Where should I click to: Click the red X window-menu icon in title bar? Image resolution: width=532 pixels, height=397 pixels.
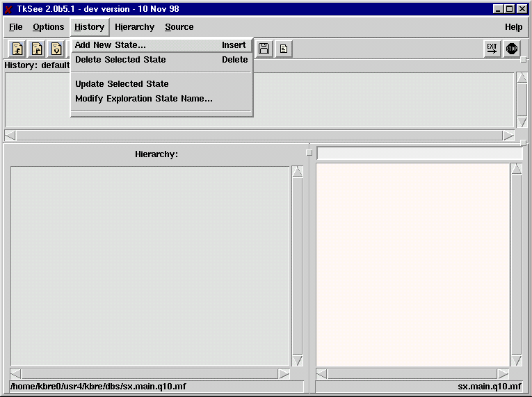pos(8,9)
